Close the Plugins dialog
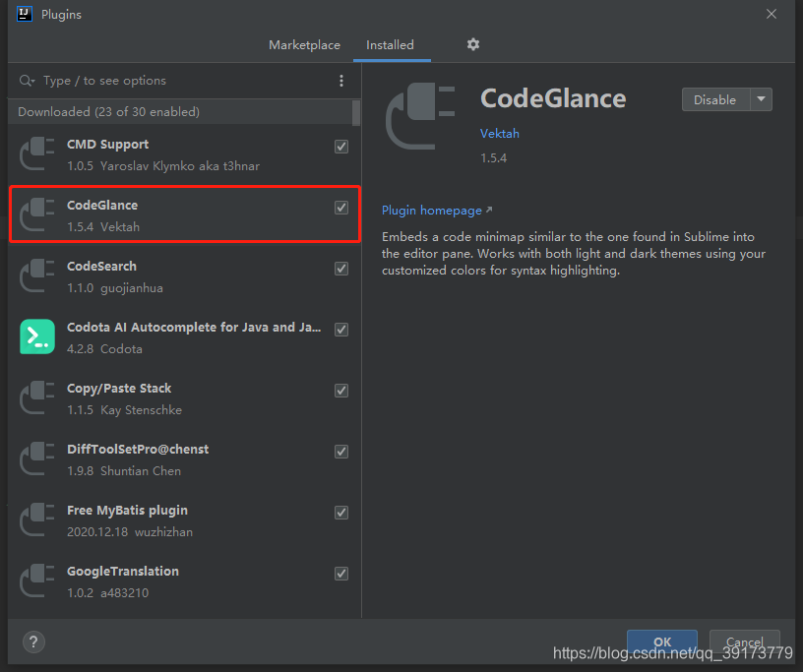This screenshot has width=803, height=672. tap(772, 14)
